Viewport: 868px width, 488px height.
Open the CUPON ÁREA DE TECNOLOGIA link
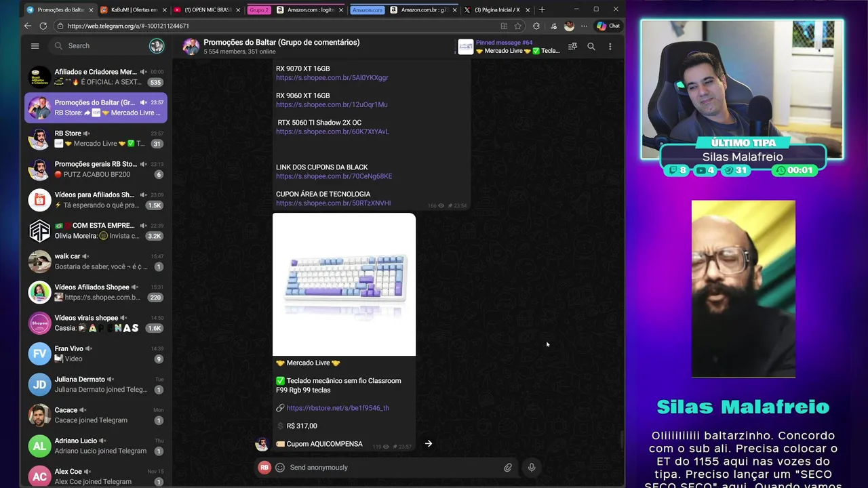pos(333,203)
